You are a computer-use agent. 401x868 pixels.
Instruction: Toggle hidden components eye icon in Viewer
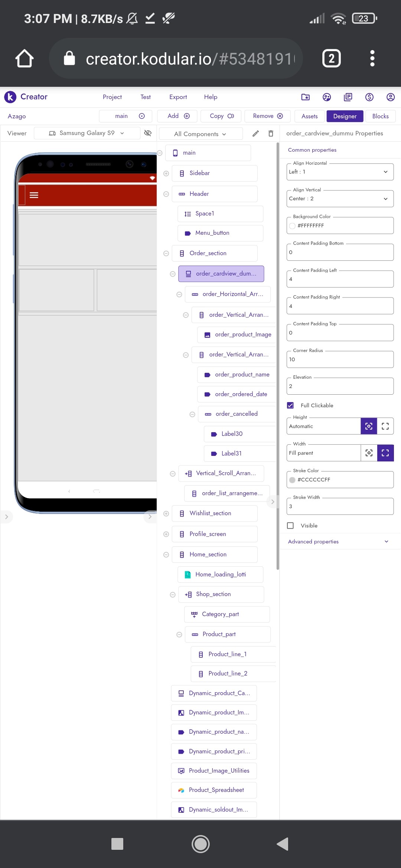coord(148,133)
